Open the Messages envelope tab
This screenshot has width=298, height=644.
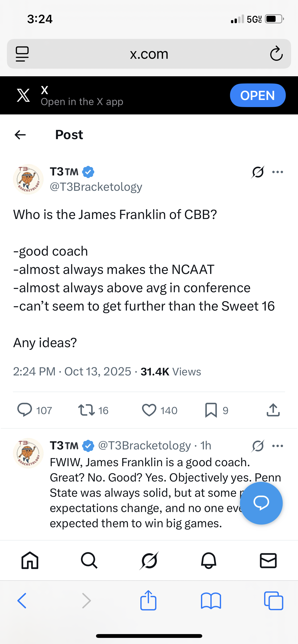(268, 560)
